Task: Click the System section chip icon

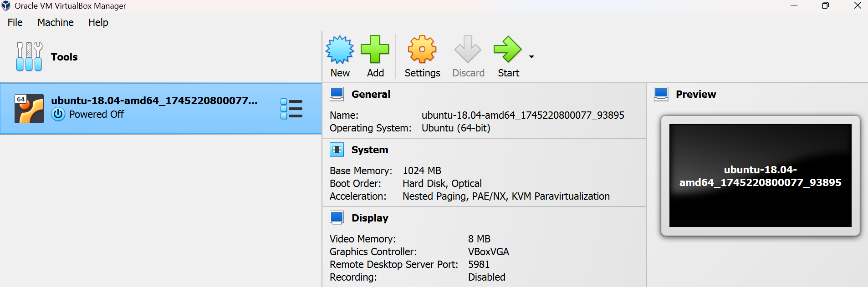Action: (x=337, y=150)
